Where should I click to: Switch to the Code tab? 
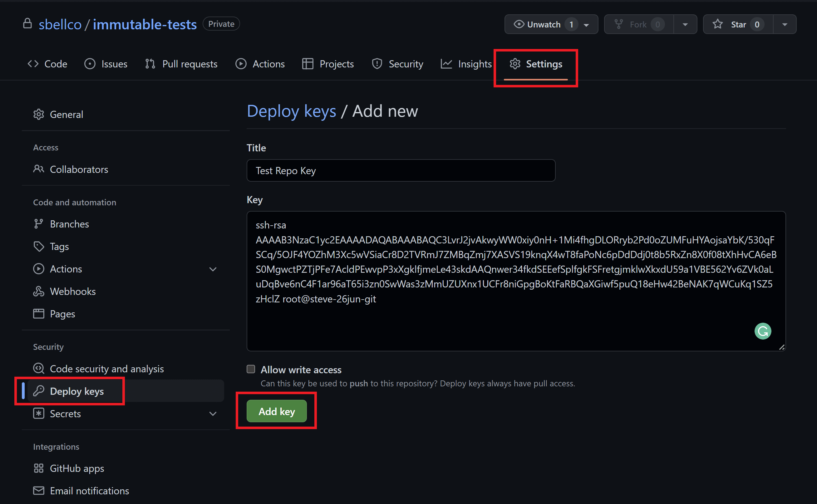click(47, 64)
